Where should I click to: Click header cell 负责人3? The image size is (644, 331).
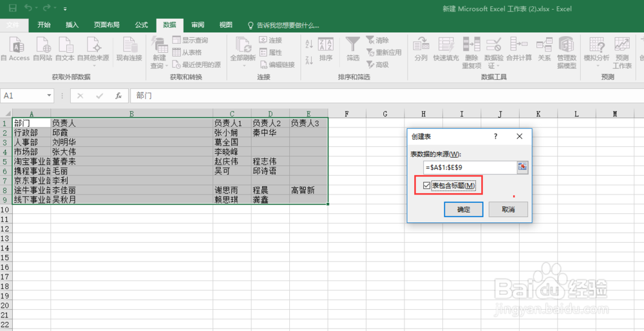pos(308,123)
